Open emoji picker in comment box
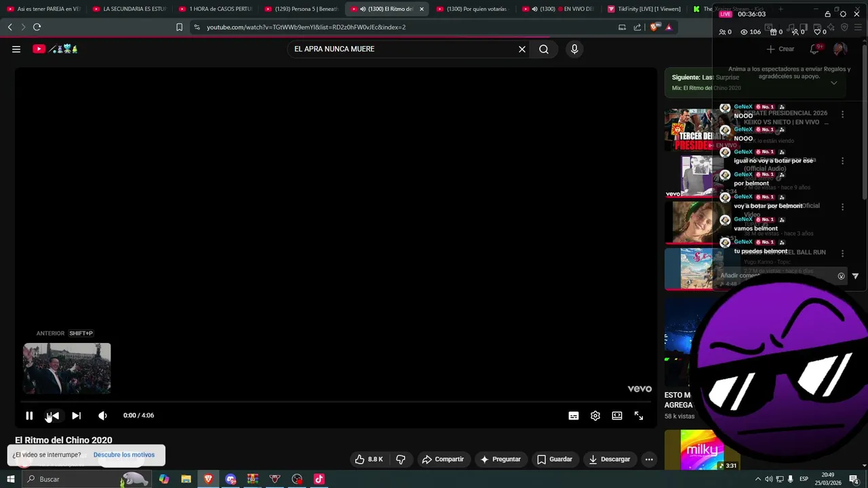 click(x=842, y=276)
